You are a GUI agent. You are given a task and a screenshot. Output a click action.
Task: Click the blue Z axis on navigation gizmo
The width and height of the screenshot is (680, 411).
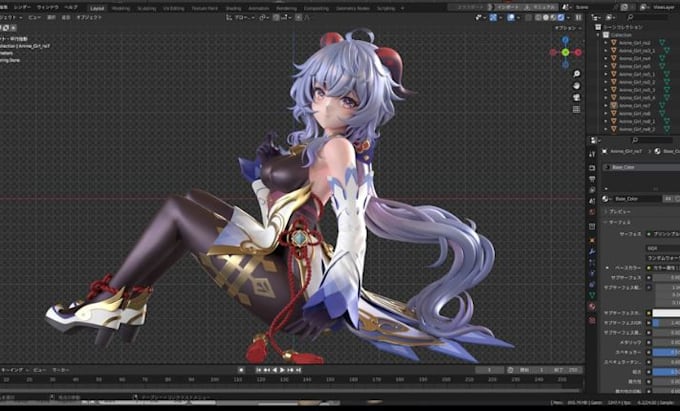point(565,40)
